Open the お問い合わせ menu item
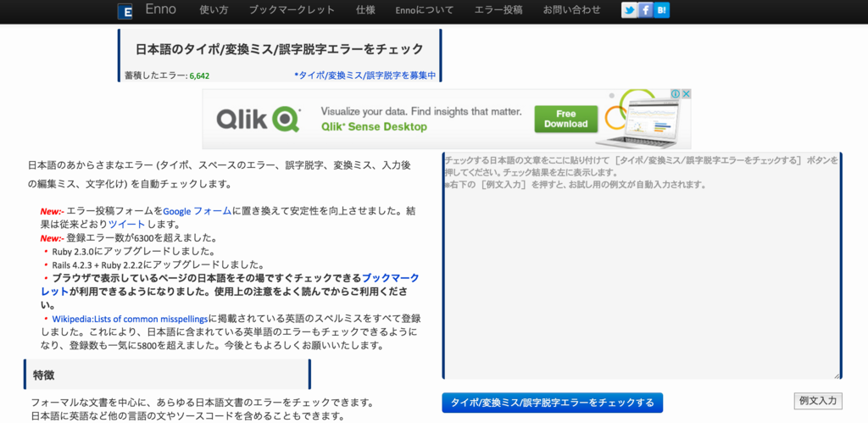The width and height of the screenshot is (868, 423). click(572, 10)
